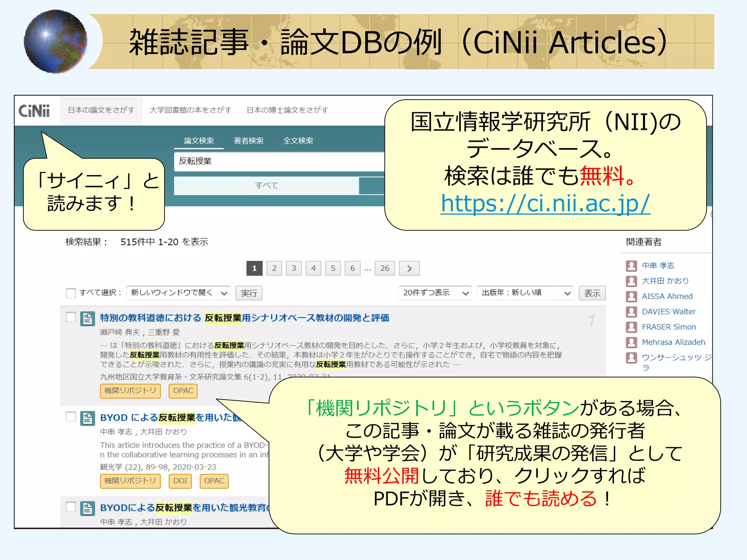Click current page 1 indicator

pyautogui.click(x=255, y=269)
